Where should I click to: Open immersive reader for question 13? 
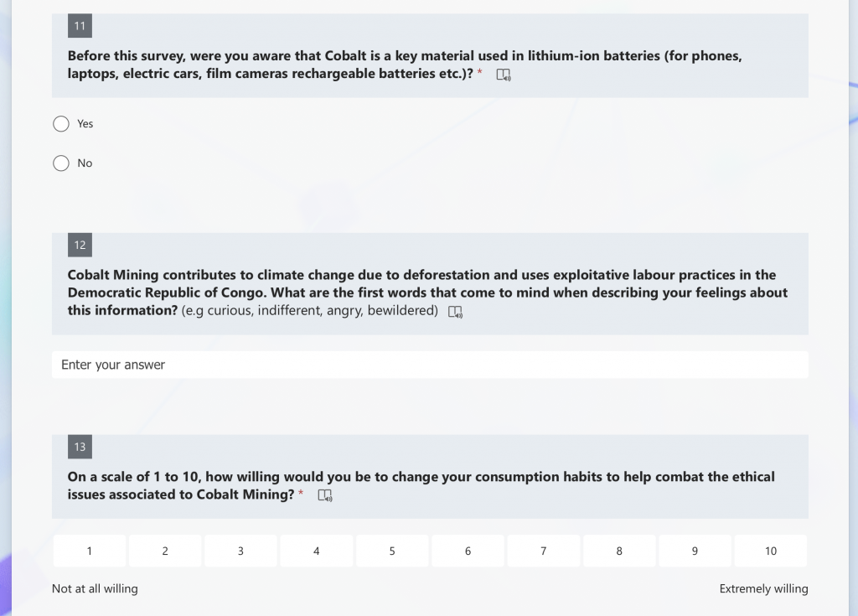click(325, 495)
